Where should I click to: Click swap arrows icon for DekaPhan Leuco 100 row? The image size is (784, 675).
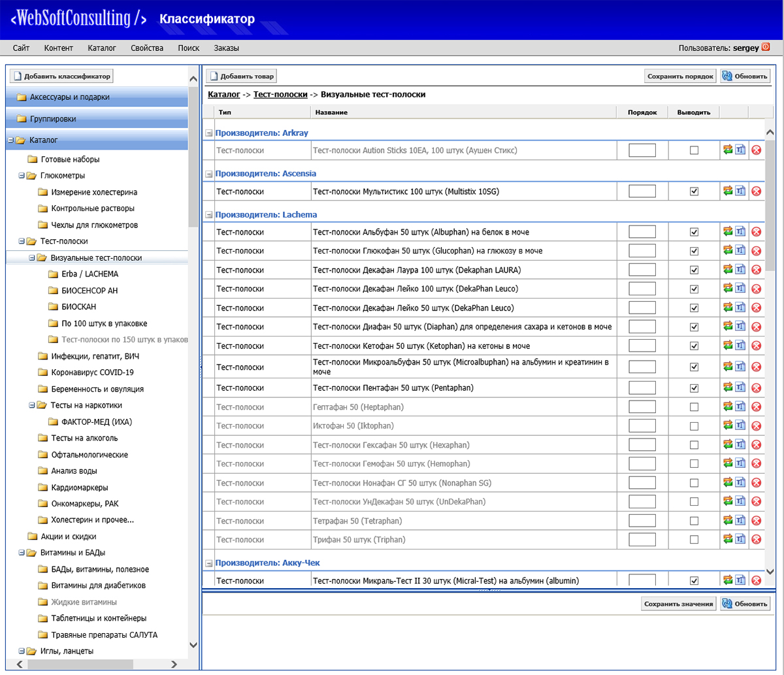728,288
